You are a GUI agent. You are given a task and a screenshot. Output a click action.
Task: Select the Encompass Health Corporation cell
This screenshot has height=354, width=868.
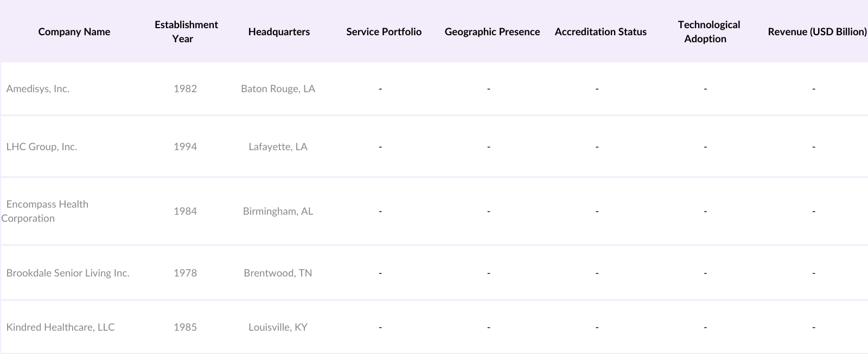click(47, 211)
